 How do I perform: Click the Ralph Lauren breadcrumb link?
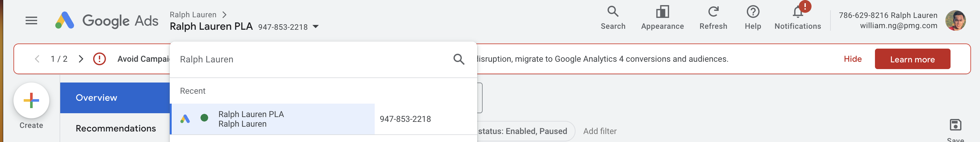pyautogui.click(x=193, y=14)
